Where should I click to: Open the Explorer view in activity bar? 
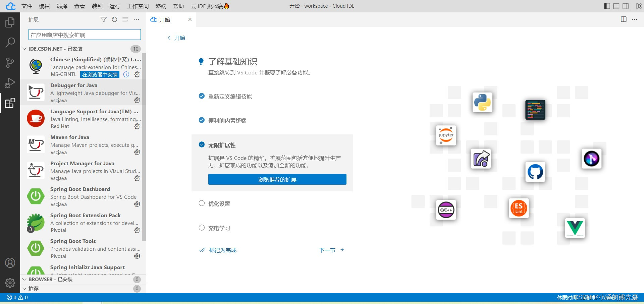pyautogui.click(x=10, y=22)
